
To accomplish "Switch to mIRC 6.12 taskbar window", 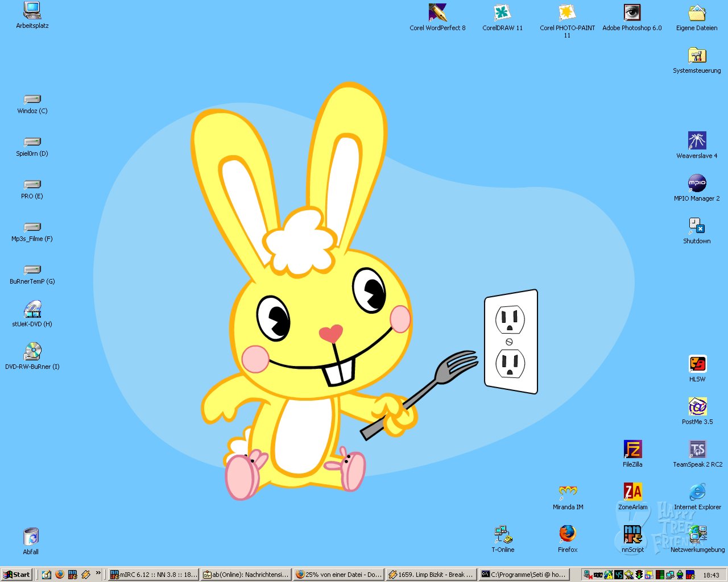I will point(154,575).
